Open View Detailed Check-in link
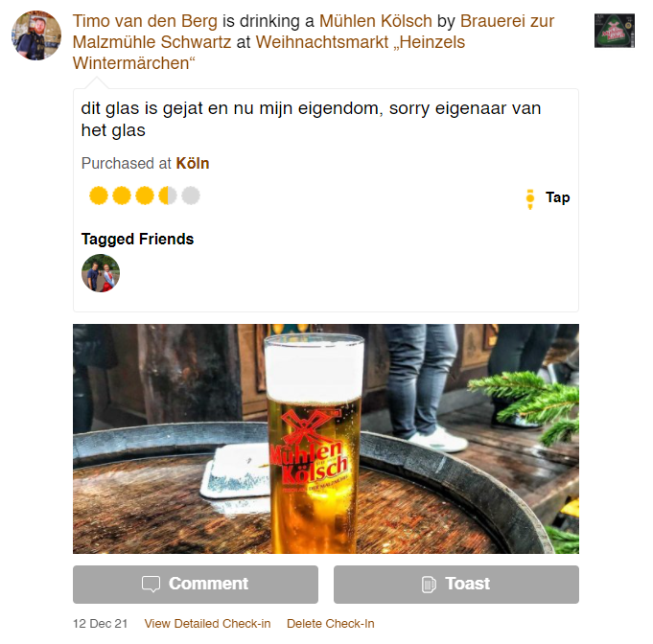The width and height of the screenshot is (653, 644). (x=207, y=624)
